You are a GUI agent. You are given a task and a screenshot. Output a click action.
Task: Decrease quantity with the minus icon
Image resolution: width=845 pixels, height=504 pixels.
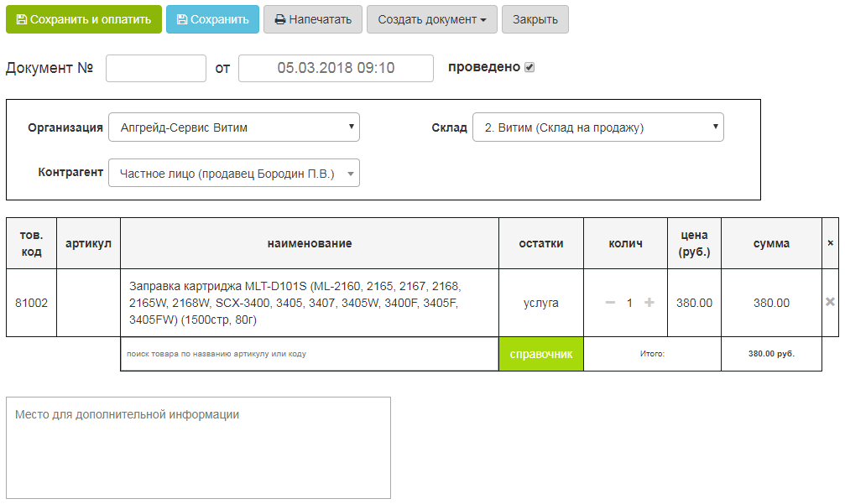click(x=610, y=303)
